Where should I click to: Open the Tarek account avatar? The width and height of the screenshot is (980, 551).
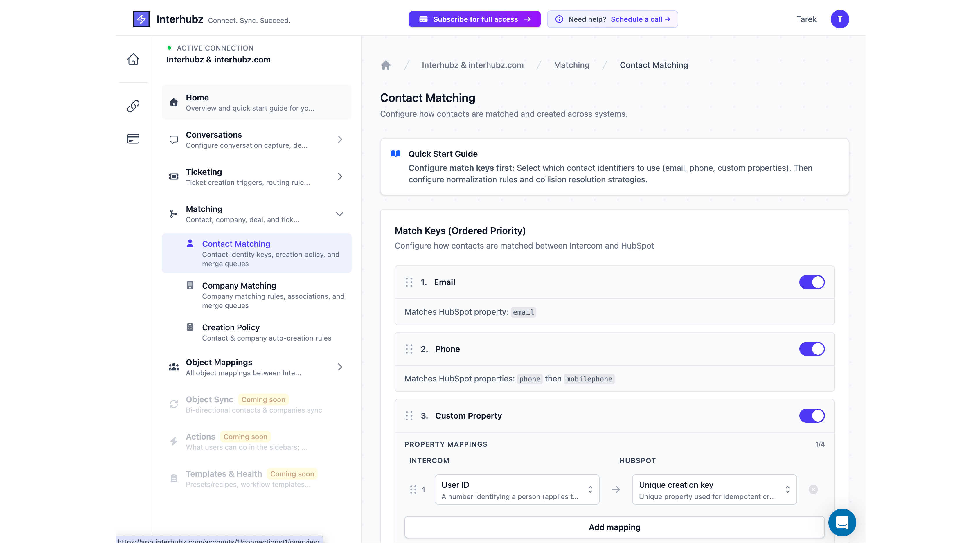(840, 19)
